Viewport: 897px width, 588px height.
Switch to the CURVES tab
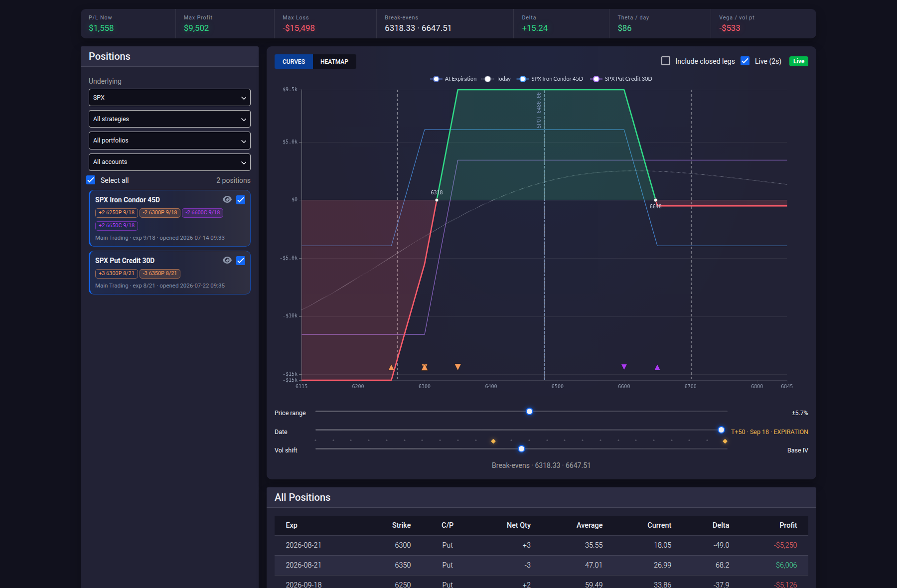pyautogui.click(x=294, y=61)
